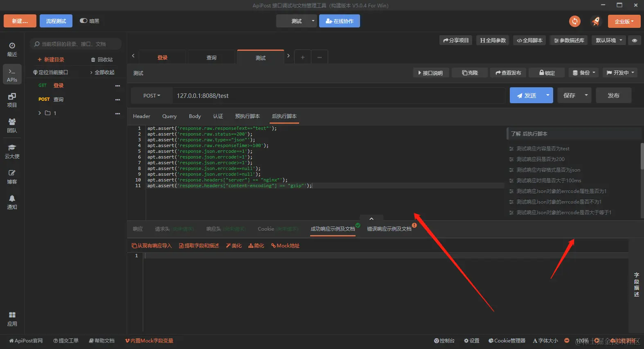Open the 通知 (notifications) bell

tap(12, 202)
